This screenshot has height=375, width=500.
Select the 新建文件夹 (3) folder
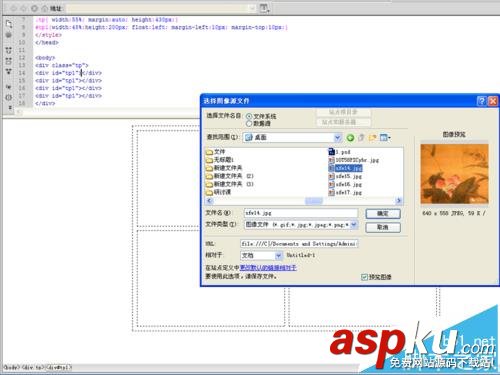pyautogui.click(x=230, y=184)
